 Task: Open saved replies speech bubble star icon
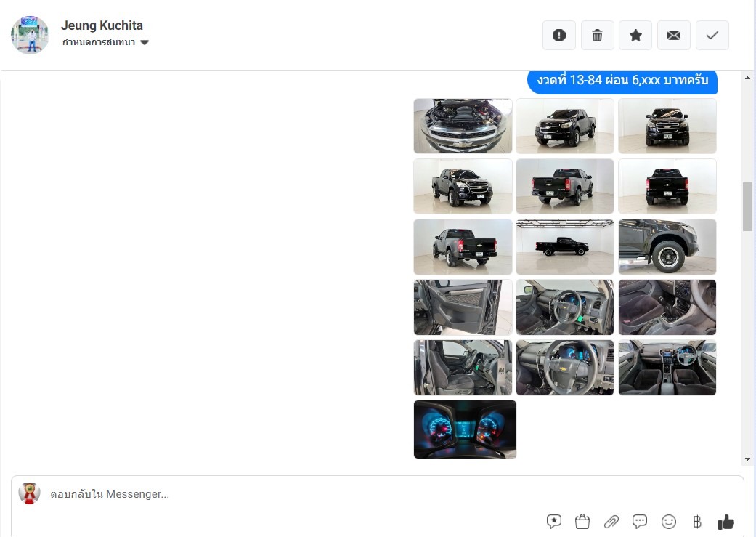point(554,522)
